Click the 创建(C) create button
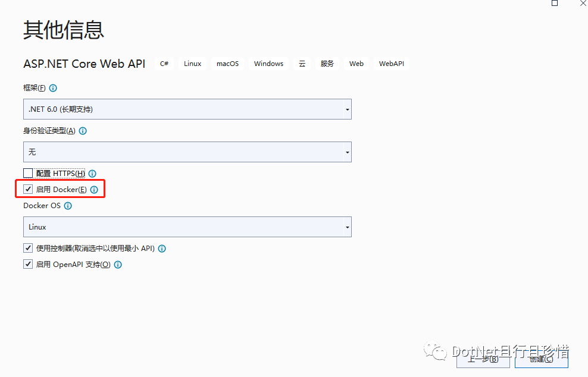The width and height of the screenshot is (588, 377). (541, 359)
